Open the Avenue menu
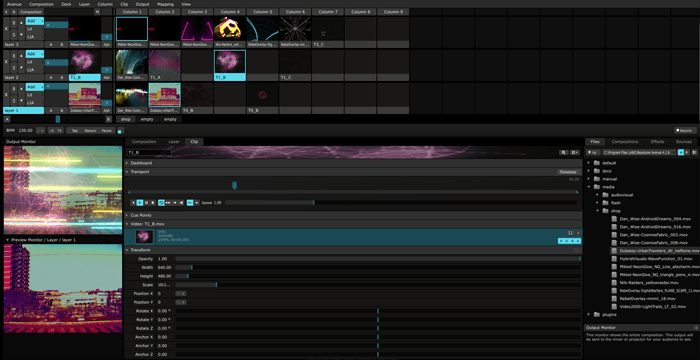The image size is (700, 360). pyautogui.click(x=14, y=4)
